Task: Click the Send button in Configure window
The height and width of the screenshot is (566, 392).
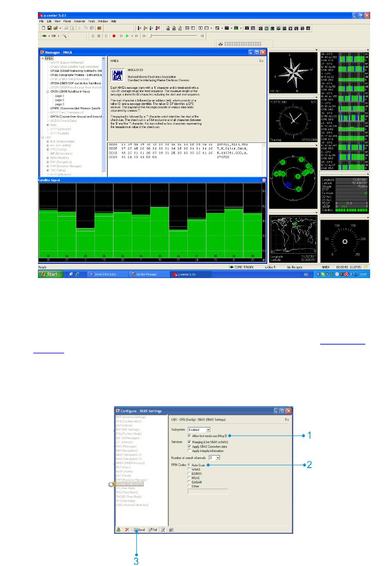Action: pyautogui.click(x=139, y=530)
